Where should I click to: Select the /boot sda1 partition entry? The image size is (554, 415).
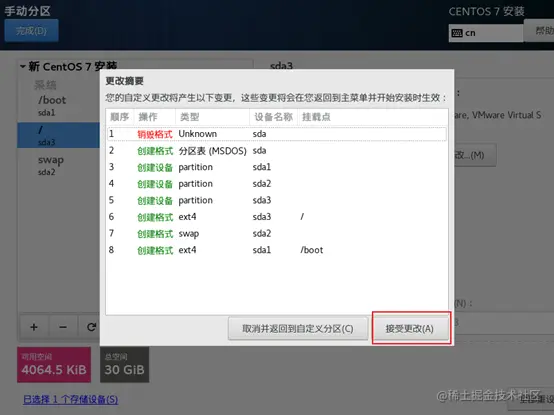(x=59, y=105)
